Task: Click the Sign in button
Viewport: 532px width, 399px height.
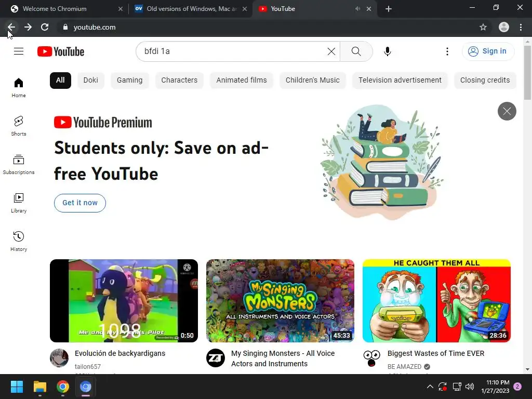Action: [x=488, y=51]
